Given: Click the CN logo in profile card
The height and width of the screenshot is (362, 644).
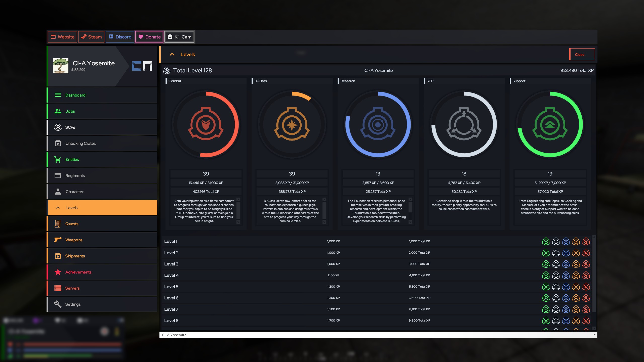Looking at the screenshot, I should (x=142, y=66).
